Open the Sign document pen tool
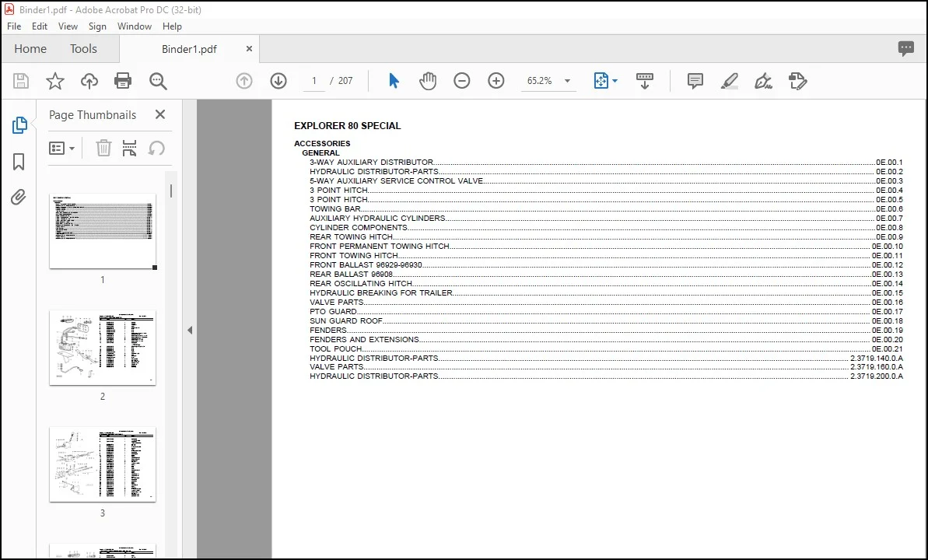The width and height of the screenshot is (928, 560). click(x=763, y=81)
